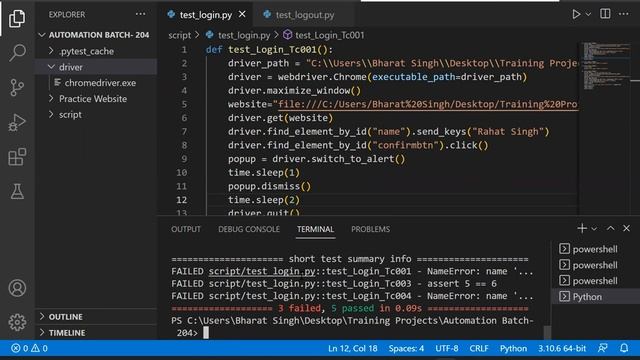Place cursor on line 12 time.sleep(2)

point(264,200)
